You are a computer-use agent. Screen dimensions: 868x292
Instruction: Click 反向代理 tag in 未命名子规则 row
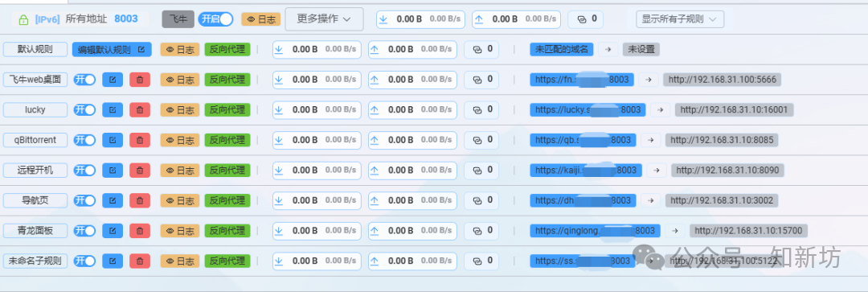click(x=227, y=261)
